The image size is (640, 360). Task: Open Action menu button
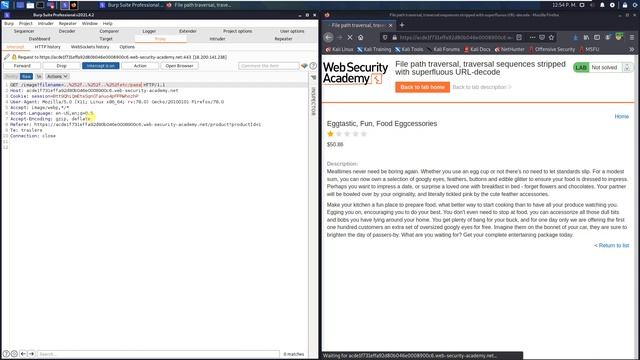point(140,66)
